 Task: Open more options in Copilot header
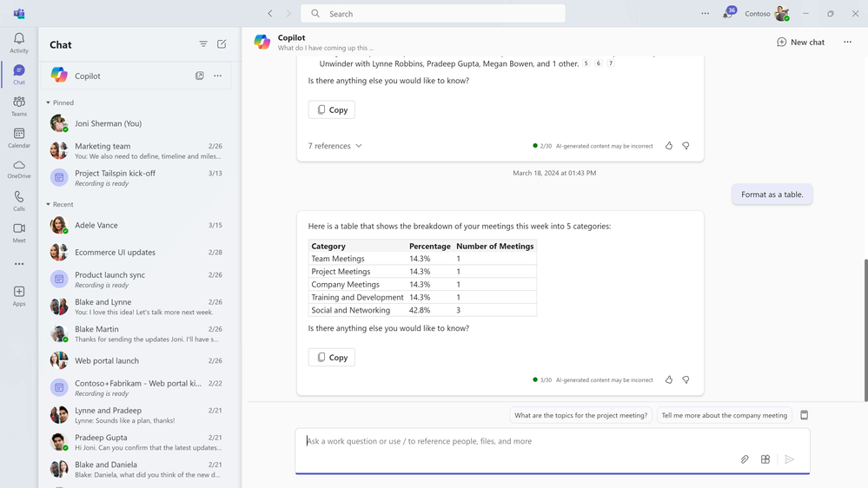pyautogui.click(x=847, y=42)
